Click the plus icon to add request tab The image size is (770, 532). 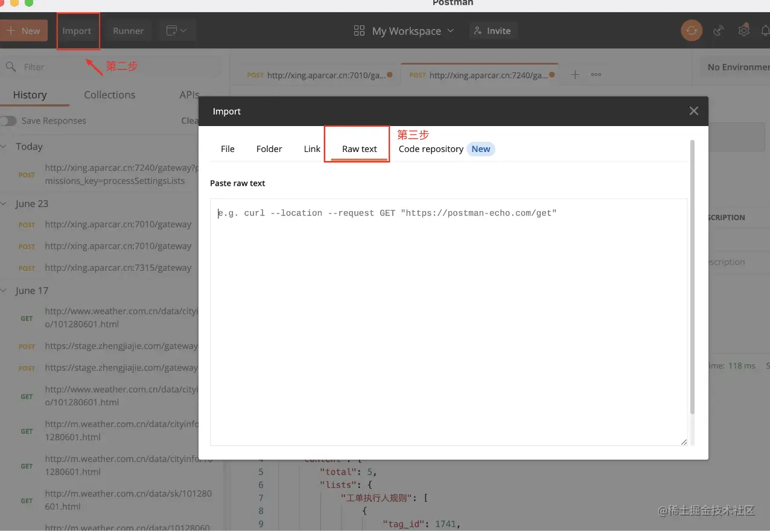[x=575, y=75]
